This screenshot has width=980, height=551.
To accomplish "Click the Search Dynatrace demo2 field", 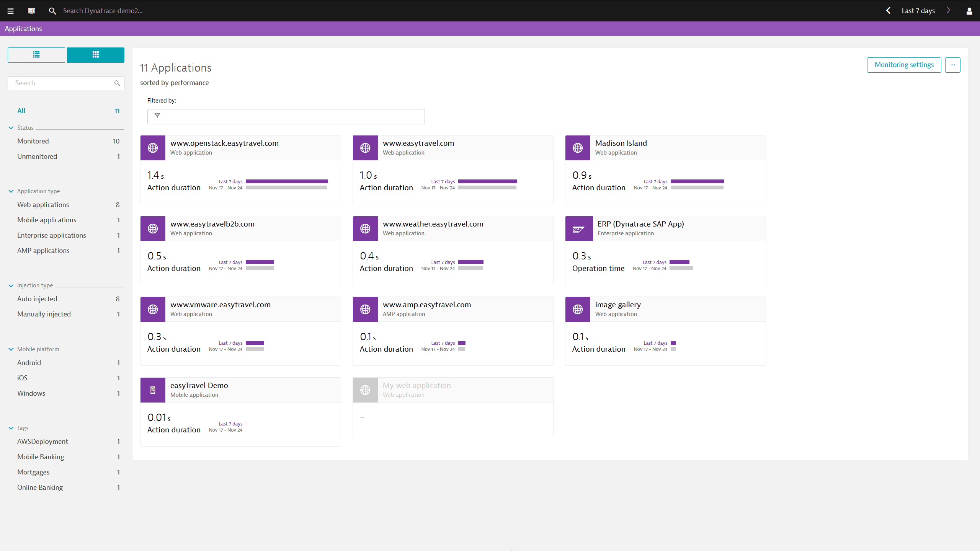I will (x=103, y=11).
